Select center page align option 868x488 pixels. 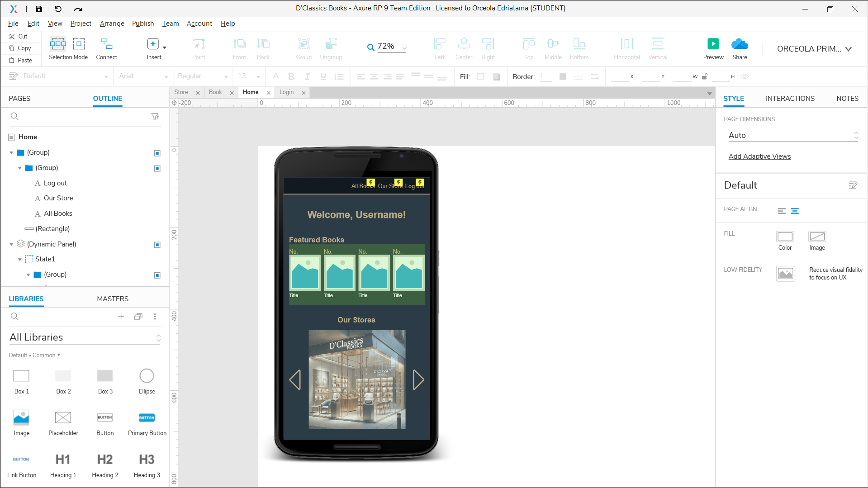click(x=794, y=211)
